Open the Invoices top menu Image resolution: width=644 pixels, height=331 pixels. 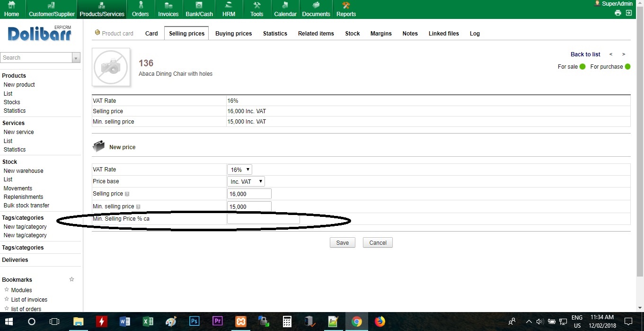168,9
